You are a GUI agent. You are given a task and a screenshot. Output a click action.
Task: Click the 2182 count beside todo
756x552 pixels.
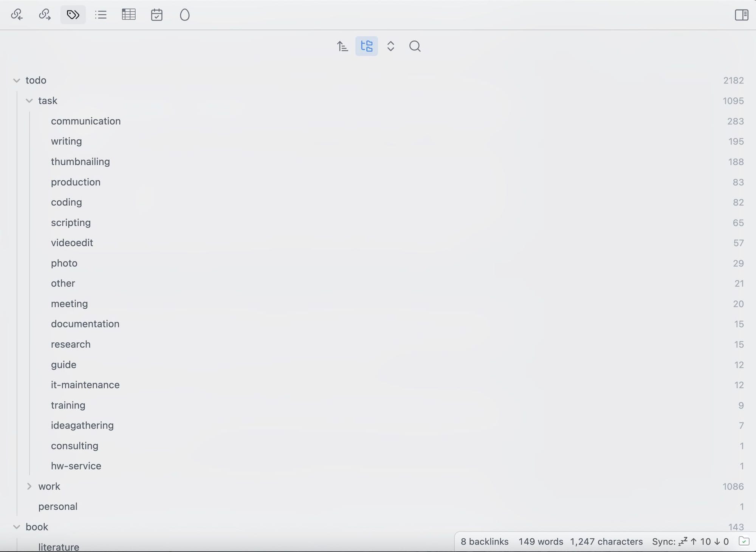coord(733,80)
